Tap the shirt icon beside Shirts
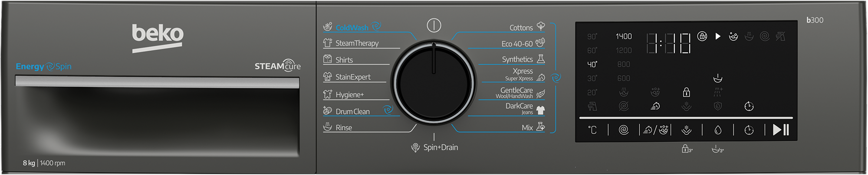The height and width of the screenshot is (175, 868). [x=328, y=59]
